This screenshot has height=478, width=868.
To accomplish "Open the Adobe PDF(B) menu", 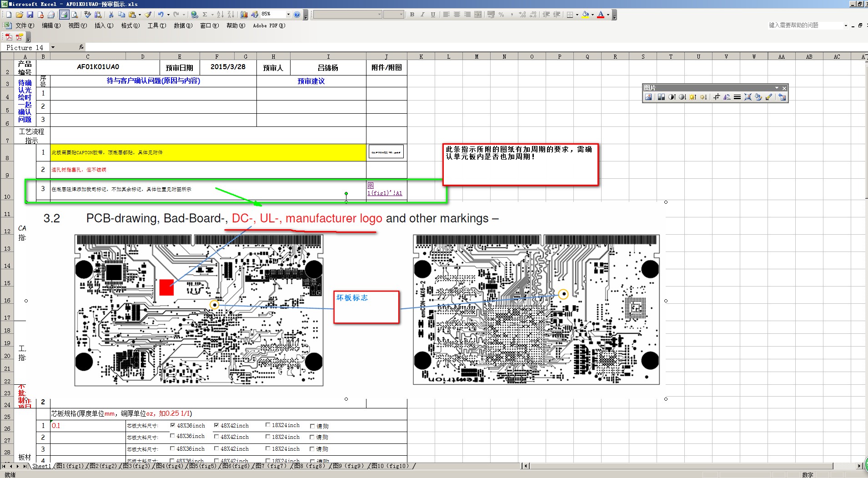I will click(x=269, y=25).
